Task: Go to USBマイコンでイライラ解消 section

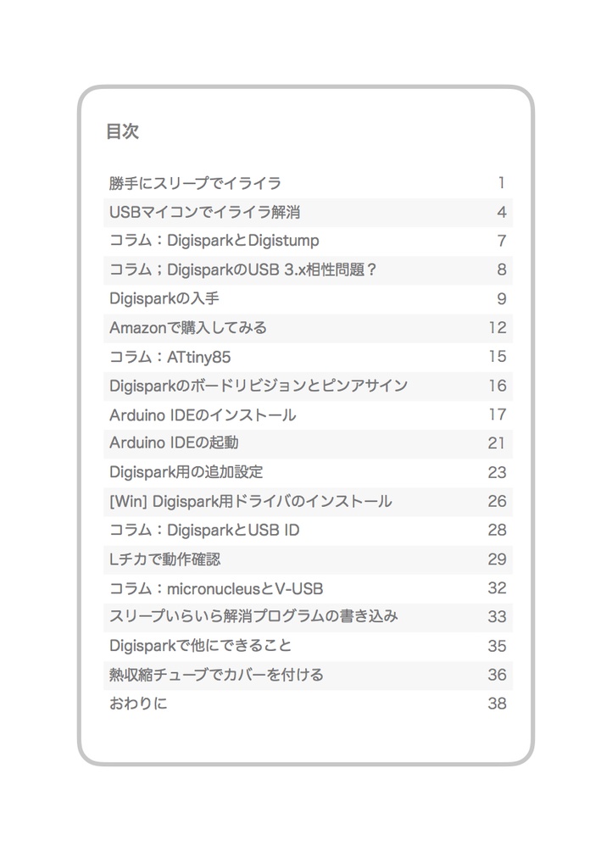Action: click(204, 212)
